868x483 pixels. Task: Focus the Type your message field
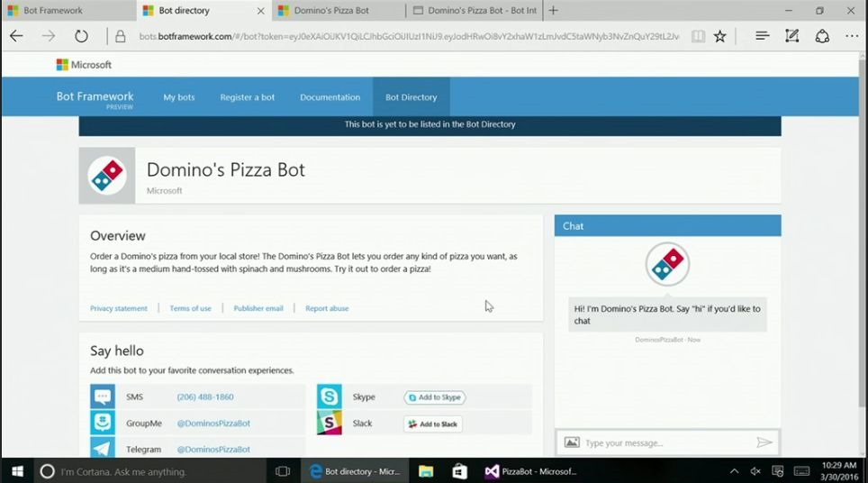(667, 443)
